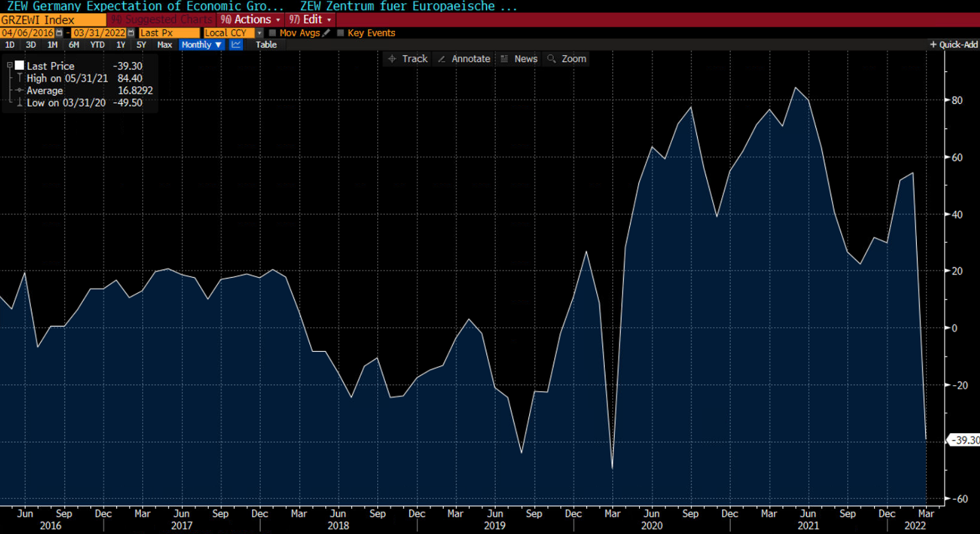Click the Mov Avgs edit pencil icon

[326, 32]
